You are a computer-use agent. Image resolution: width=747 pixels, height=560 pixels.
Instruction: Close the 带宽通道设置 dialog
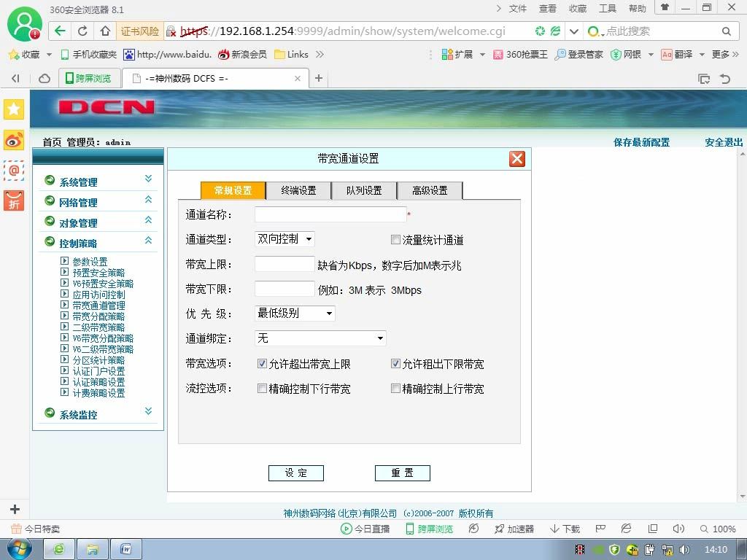(x=517, y=158)
